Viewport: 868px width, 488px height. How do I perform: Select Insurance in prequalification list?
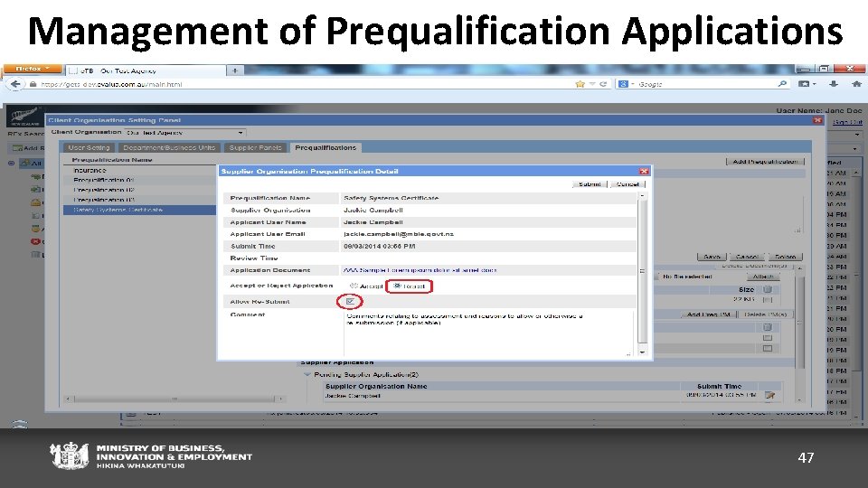click(139, 171)
